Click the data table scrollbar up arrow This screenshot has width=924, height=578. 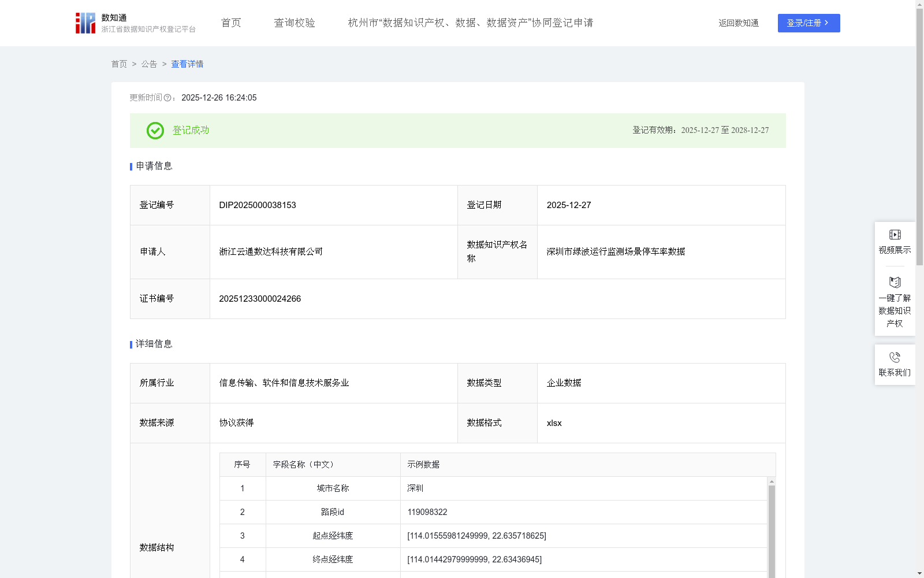click(x=772, y=481)
